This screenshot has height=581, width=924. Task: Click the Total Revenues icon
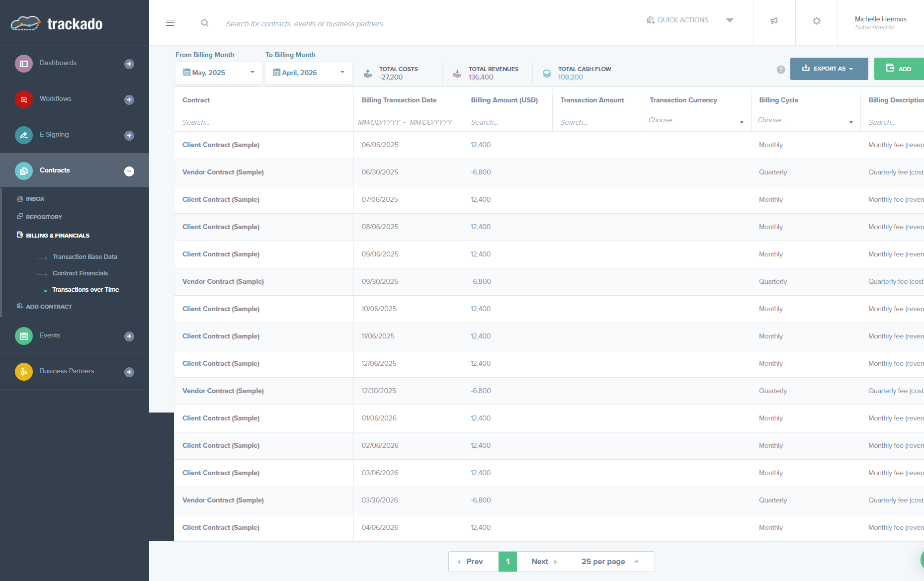point(457,74)
